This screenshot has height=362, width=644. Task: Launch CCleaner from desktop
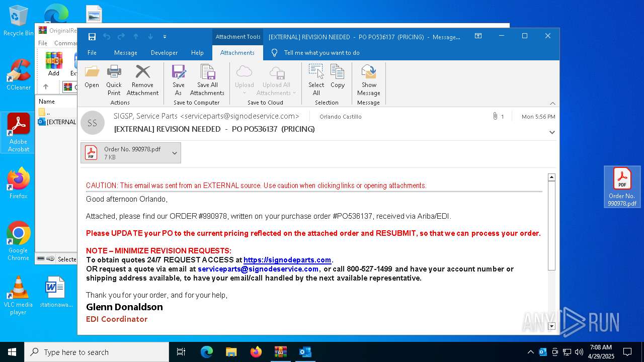point(19,74)
